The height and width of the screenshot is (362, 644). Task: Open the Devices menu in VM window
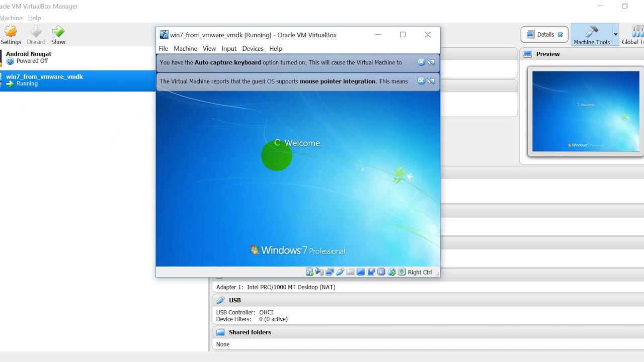coord(253,49)
